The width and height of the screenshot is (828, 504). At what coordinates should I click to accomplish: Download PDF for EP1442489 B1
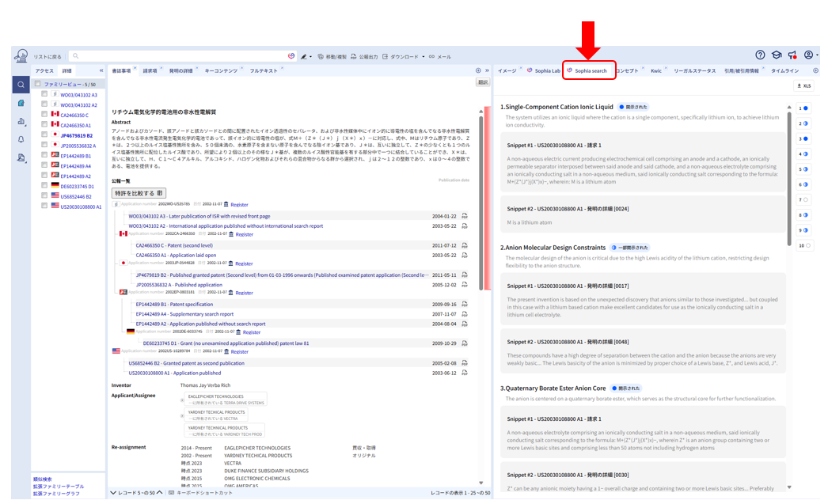[465, 304]
